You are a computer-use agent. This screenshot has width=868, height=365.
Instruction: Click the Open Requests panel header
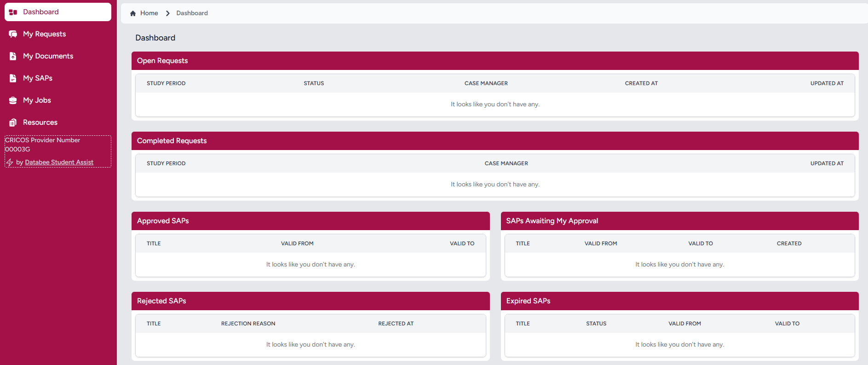(495, 61)
